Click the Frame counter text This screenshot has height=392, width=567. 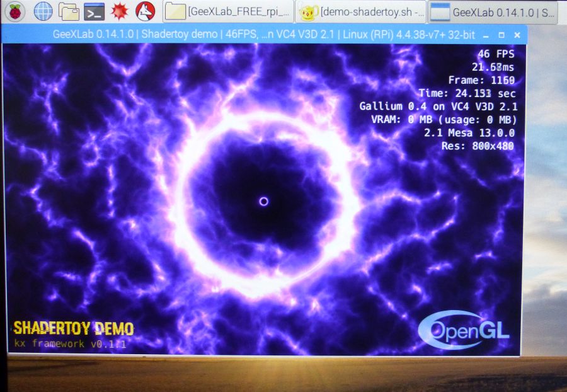(481, 80)
